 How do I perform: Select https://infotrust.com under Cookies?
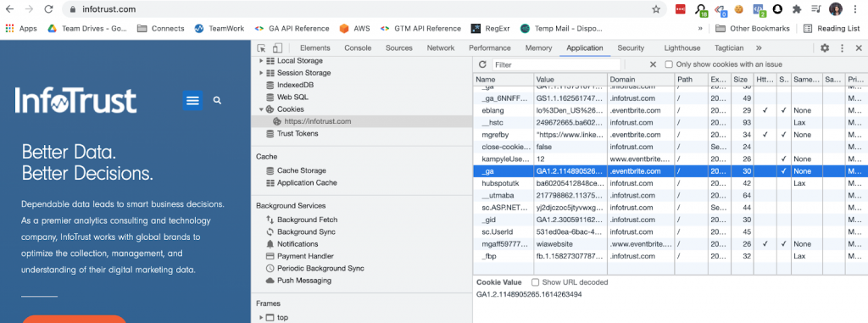click(x=318, y=121)
